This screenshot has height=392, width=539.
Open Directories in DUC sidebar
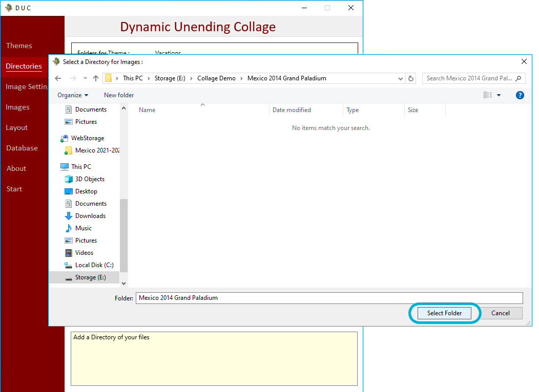click(24, 66)
